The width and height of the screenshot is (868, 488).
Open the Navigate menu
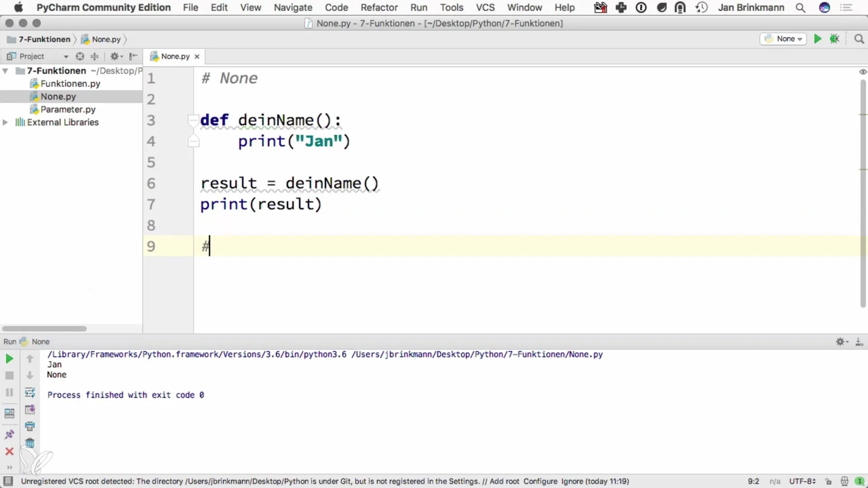tap(293, 8)
